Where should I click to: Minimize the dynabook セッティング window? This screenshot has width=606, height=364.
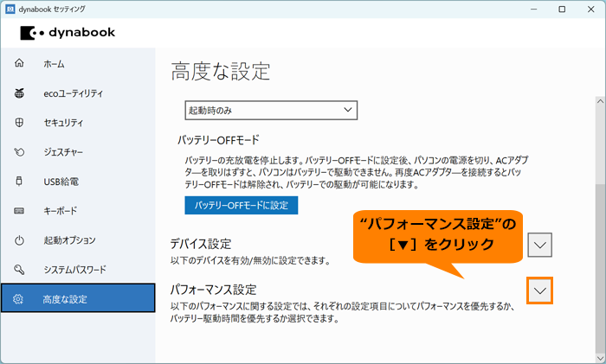click(534, 9)
